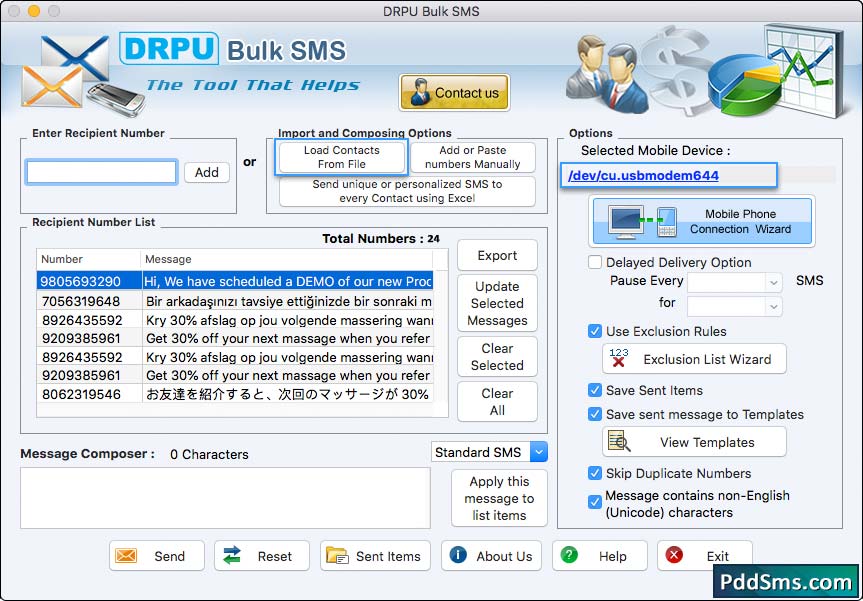This screenshot has width=863, height=601.
Task: Toggle the Use Exclusion Rules checkbox
Action: pos(594,331)
